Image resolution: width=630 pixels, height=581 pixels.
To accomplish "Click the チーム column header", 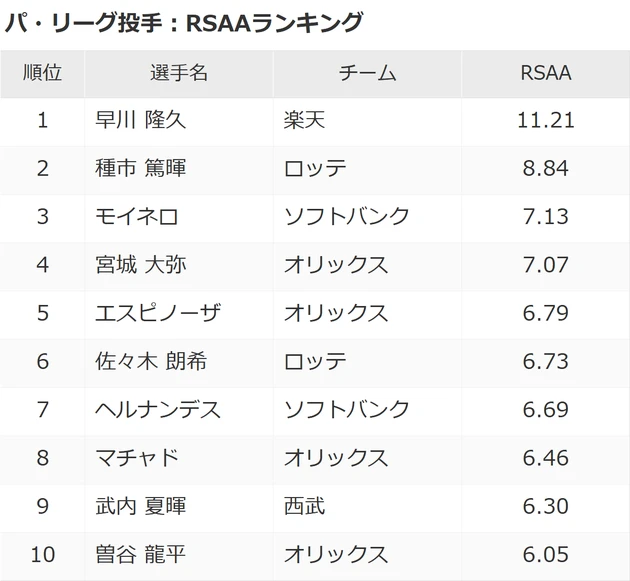I will pyautogui.click(x=368, y=73).
